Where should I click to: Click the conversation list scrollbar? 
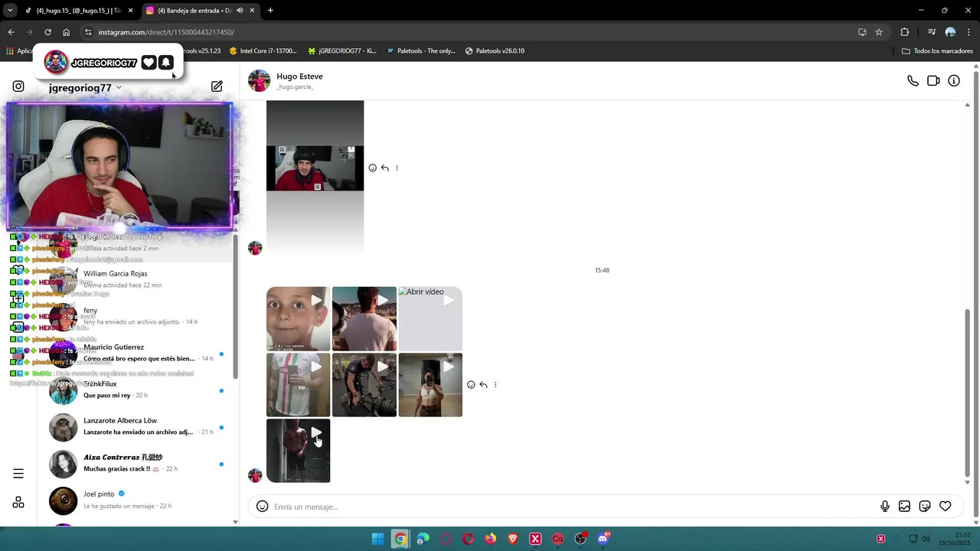coord(235,306)
